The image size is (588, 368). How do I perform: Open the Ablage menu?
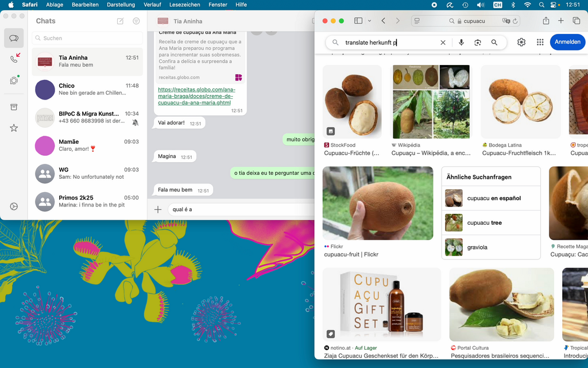tap(55, 5)
